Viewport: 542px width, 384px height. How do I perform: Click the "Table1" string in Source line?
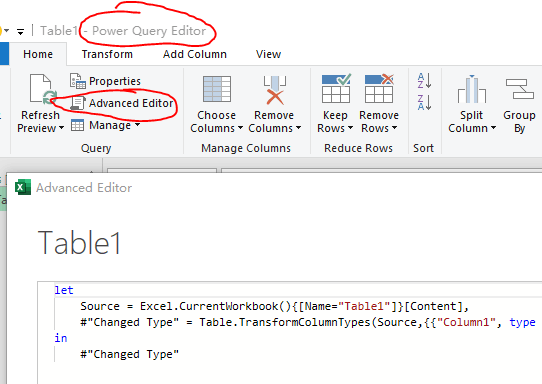point(364,306)
